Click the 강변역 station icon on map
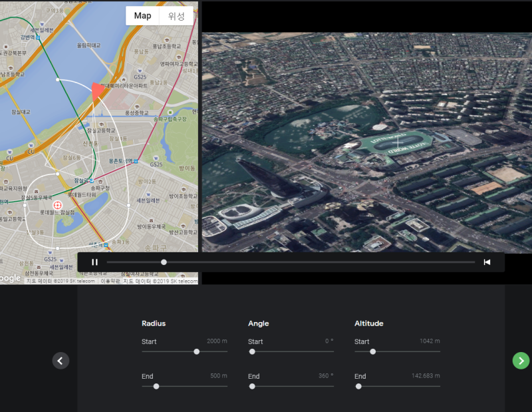The image size is (532, 412). pos(38,37)
